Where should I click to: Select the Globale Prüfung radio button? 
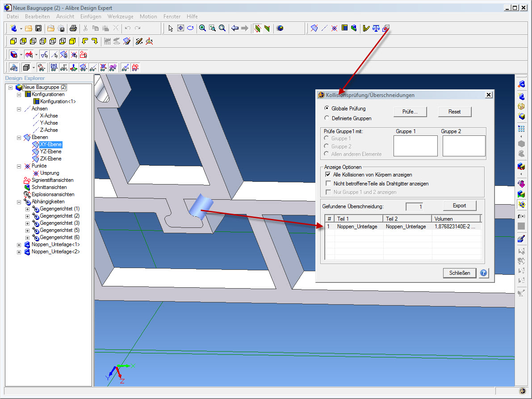(x=327, y=108)
